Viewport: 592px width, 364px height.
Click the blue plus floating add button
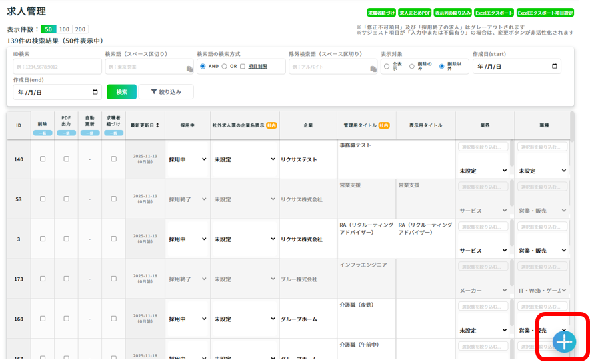coord(564,341)
